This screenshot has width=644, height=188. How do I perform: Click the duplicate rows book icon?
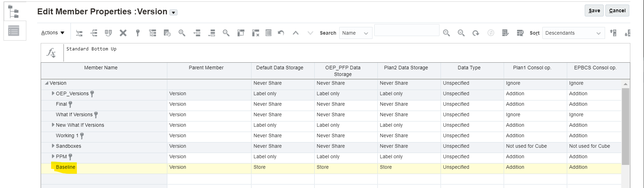click(108, 33)
